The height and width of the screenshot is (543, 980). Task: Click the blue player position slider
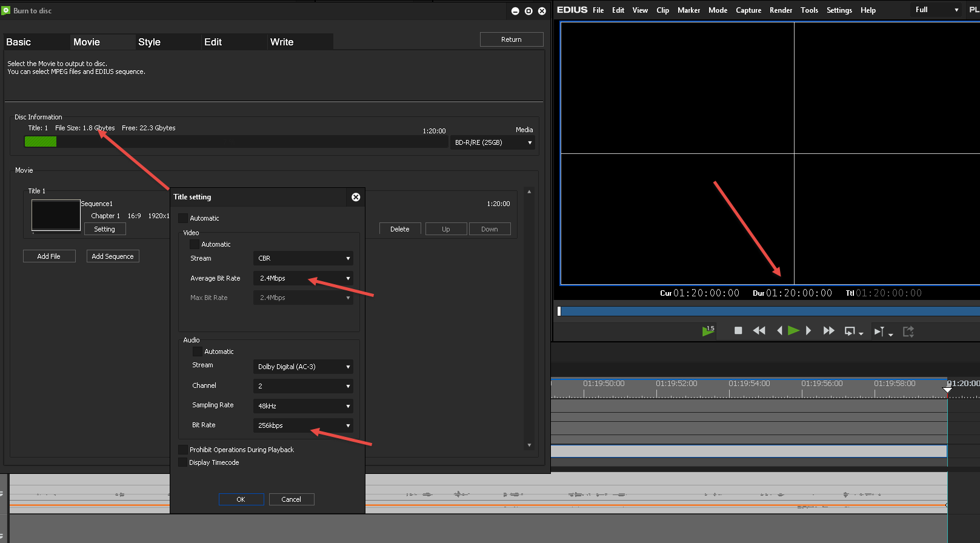(x=768, y=311)
